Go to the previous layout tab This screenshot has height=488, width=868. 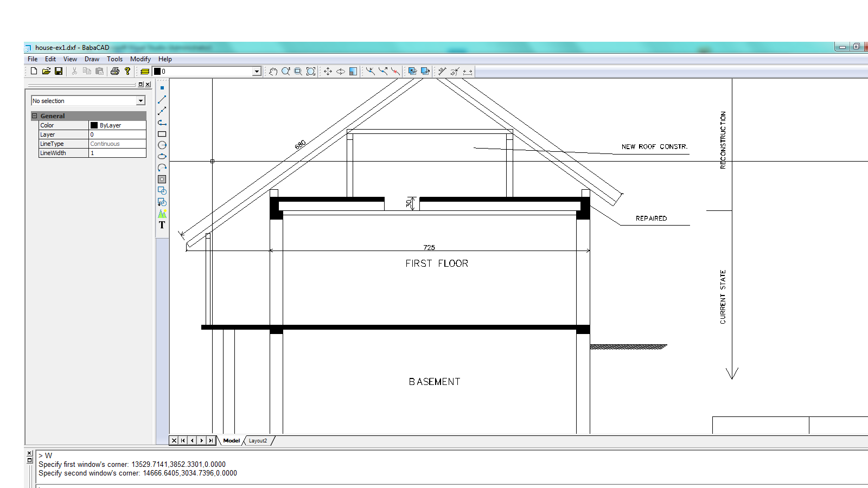[x=192, y=441]
